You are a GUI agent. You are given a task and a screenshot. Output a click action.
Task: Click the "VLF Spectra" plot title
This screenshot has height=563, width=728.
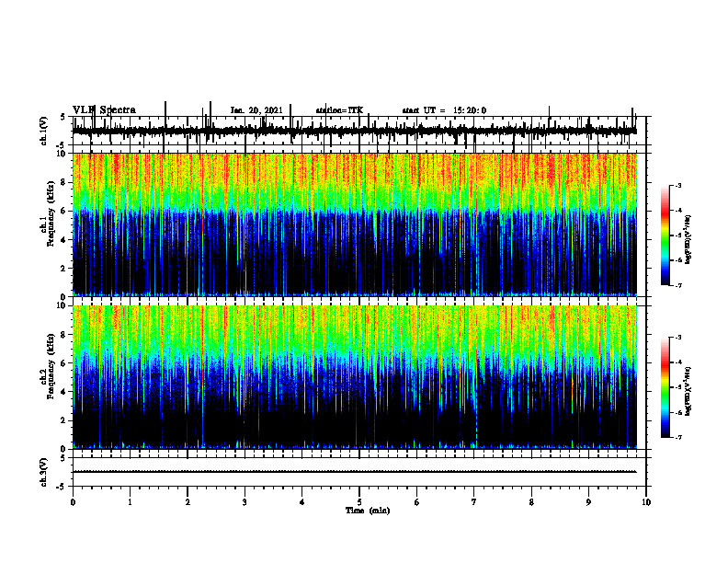pos(104,110)
